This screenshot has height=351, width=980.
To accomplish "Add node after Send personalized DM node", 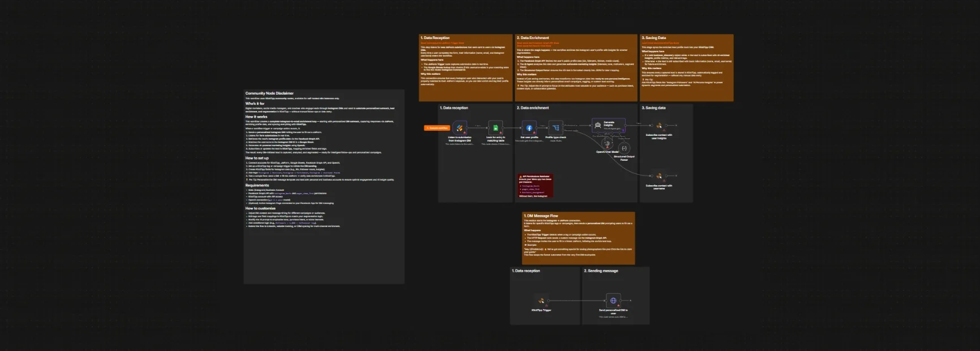I will coord(630,301).
